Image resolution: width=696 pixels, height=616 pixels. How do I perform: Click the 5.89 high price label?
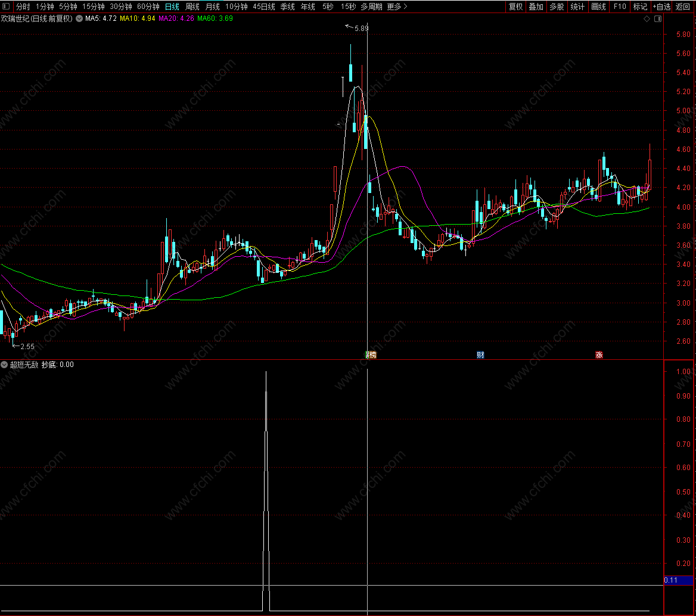[361, 29]
